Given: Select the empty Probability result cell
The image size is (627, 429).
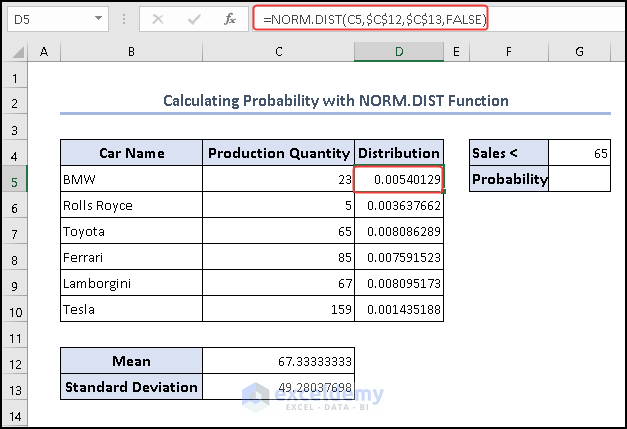Looking at the screenshot, I should [x=579, y=179].
